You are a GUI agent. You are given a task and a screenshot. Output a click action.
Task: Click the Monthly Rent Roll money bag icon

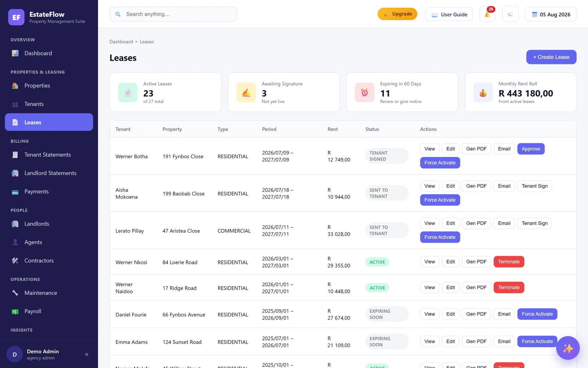483,92
